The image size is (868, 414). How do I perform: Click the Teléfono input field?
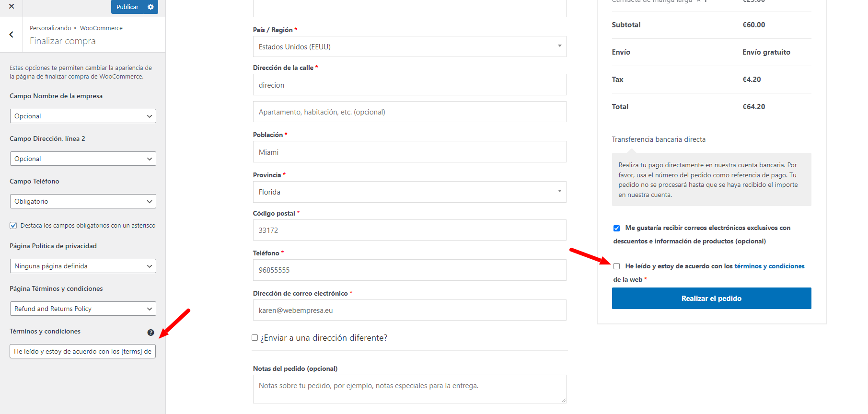pos(409,270)
